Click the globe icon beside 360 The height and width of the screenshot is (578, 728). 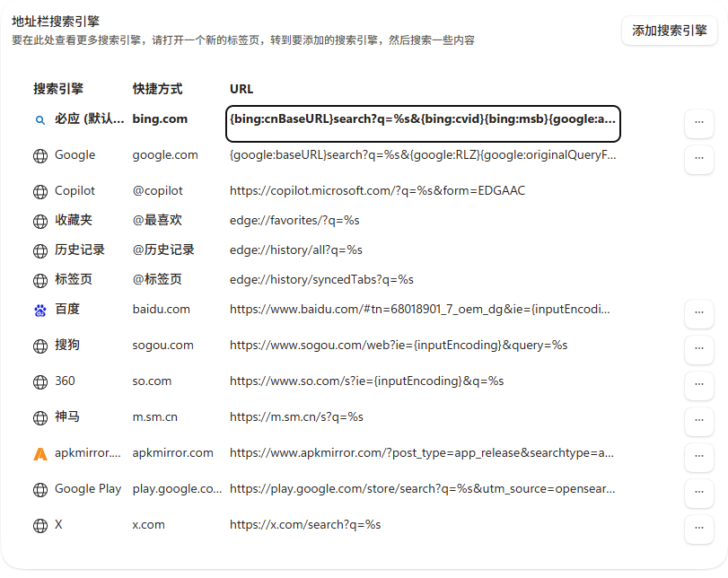(40, 382)
